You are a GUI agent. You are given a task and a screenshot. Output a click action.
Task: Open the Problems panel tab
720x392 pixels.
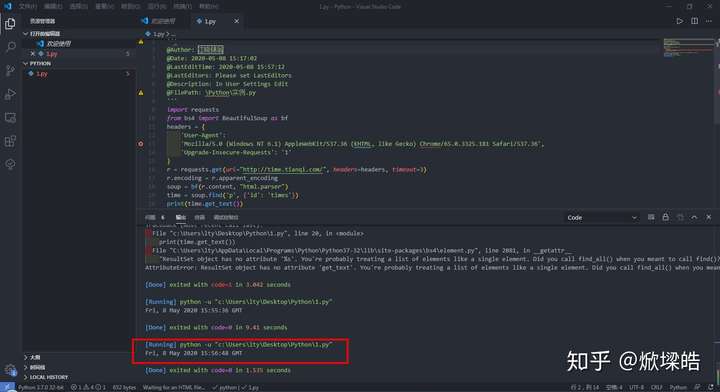(154, 217)
